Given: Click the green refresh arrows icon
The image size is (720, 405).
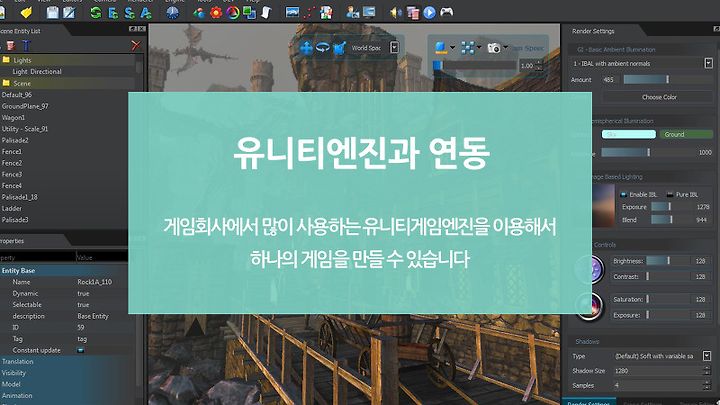Looking at the screenshot, I should pos(96,12).
